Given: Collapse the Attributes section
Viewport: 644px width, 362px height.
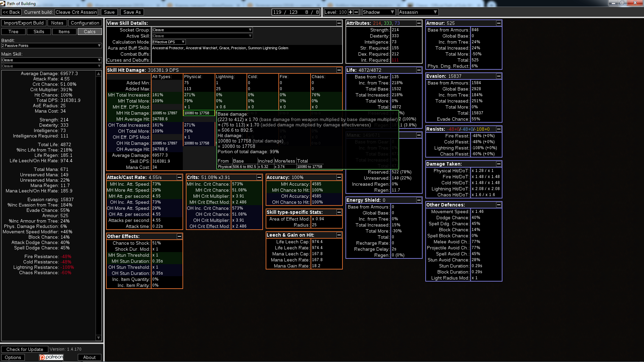Looking at the screenshot, I should (419, 23).
